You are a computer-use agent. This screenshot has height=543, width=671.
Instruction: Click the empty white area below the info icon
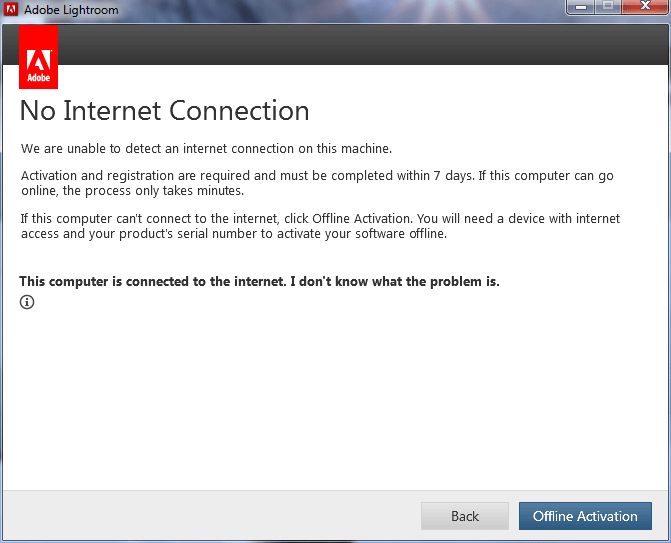coord(334,398)
